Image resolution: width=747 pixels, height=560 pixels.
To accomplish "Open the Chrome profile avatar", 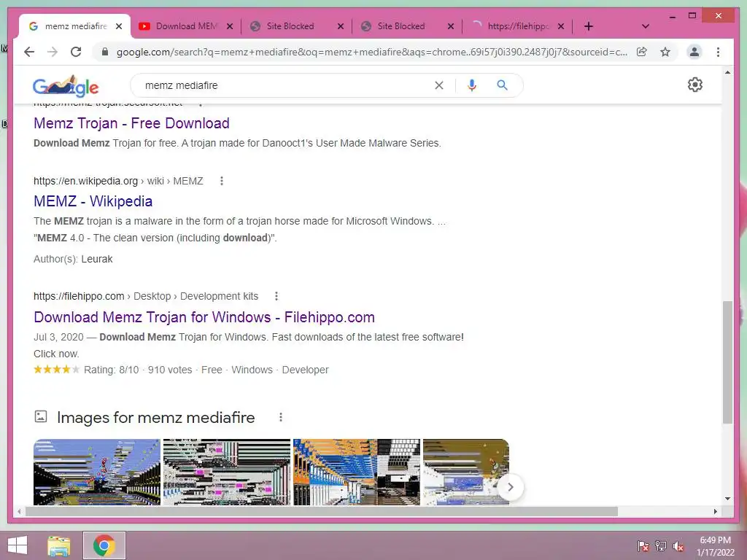I will 694,52.
